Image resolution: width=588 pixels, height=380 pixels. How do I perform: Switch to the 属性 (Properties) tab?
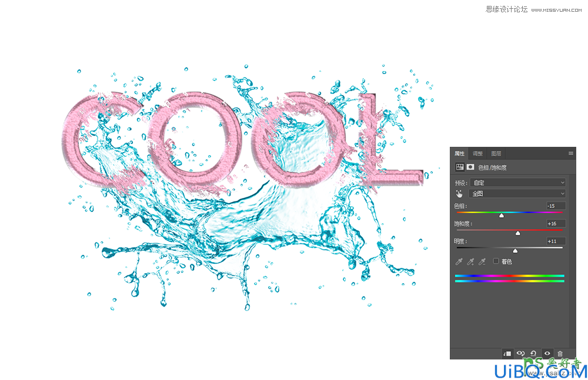459,153
